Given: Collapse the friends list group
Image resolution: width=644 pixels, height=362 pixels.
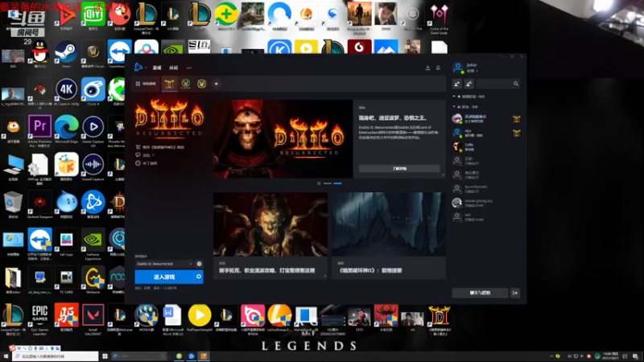Looking at the screenshot, I should point(465,107).
